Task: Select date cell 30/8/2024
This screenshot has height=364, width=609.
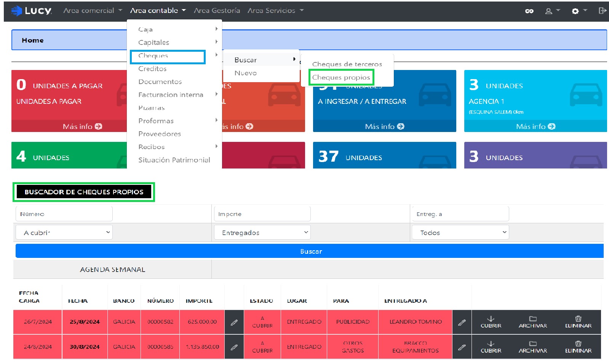Action: (x=85, y=347)
